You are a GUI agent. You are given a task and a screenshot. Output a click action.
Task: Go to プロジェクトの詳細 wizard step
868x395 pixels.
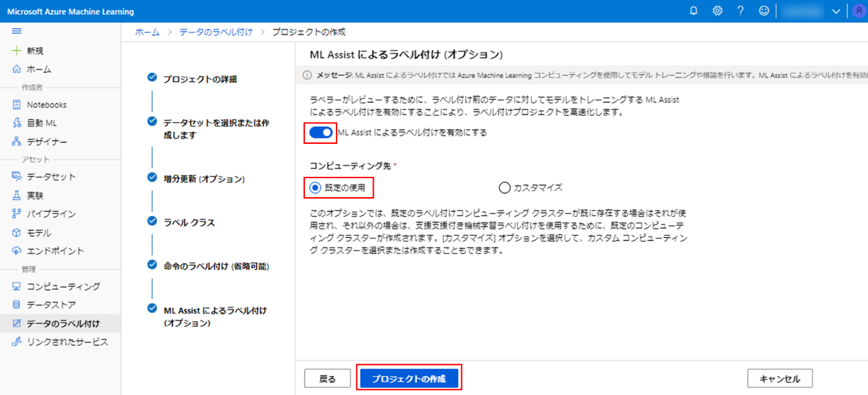pyautogui.click(x=200, y=79)
